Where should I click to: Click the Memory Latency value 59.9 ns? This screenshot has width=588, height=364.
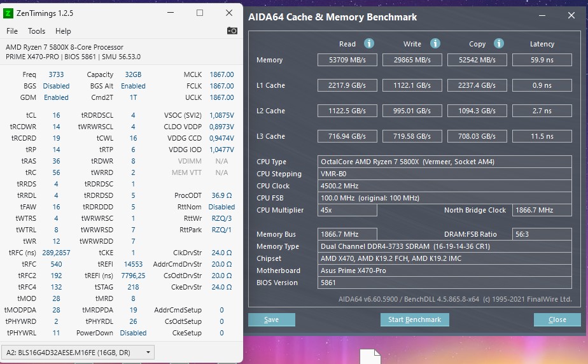[542, 60]
